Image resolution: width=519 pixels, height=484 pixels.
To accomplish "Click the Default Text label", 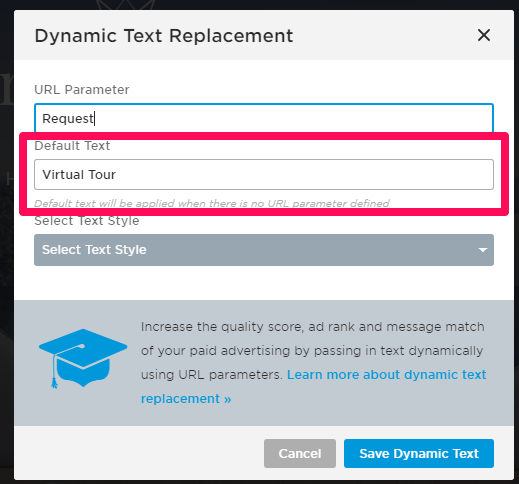I will [72, 146].
